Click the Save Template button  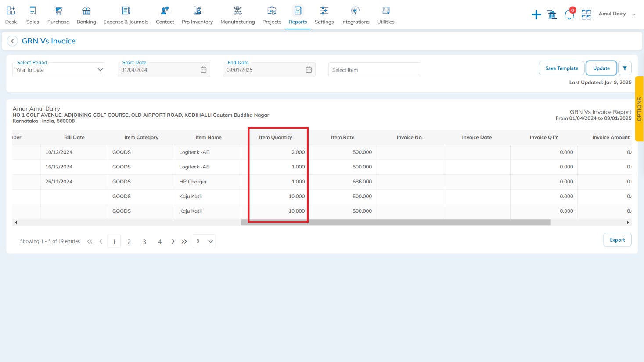pos(561,68)
